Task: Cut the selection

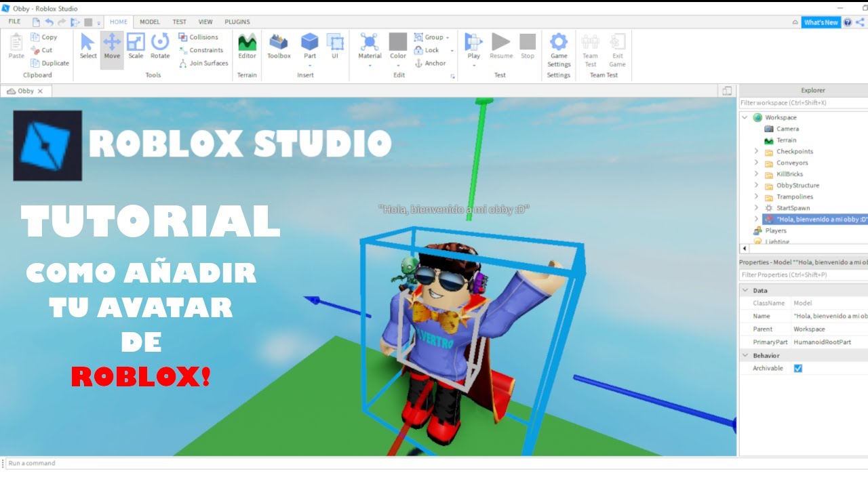Action: coord(41,50)
